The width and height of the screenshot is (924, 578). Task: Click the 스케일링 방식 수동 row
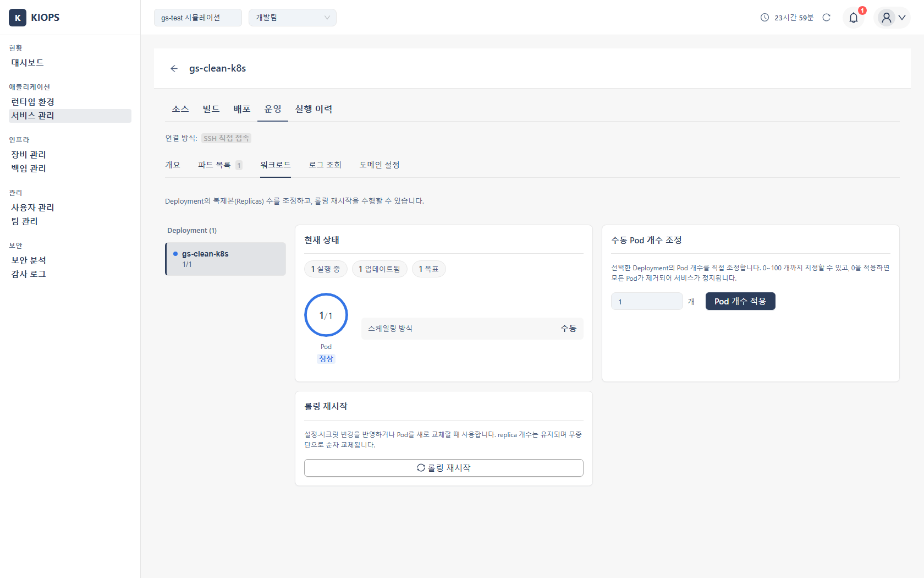point(472,329)
